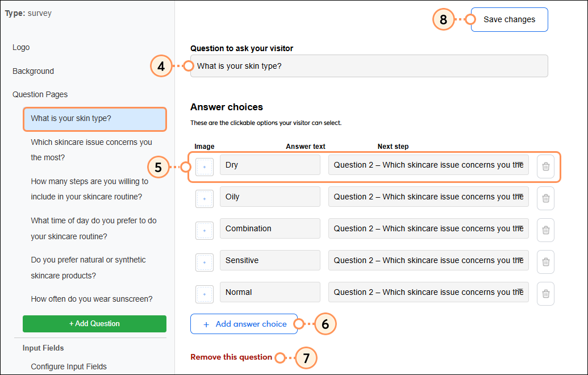
Task: Upload image for the Dry answer
Action: click(205, 166)
